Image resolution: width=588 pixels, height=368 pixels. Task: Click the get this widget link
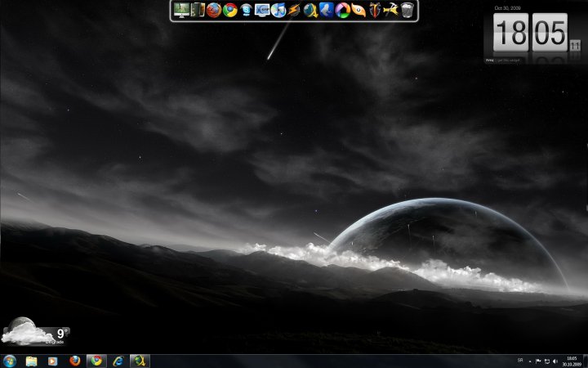(x=509, y=60)
